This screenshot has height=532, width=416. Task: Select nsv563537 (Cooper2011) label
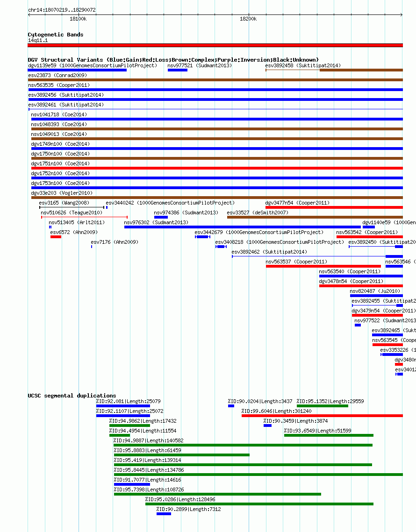[x=296, y=262]
